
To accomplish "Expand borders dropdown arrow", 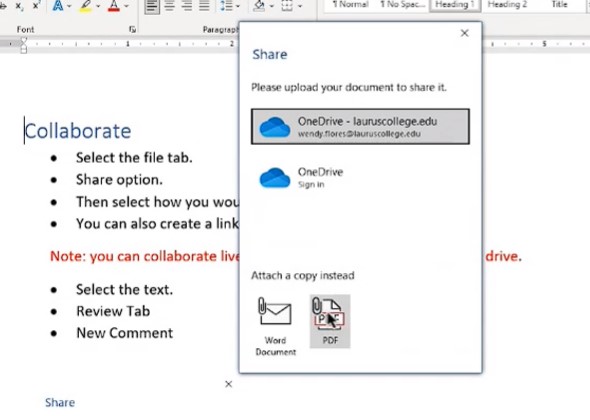I will click(x=300, y=6).
